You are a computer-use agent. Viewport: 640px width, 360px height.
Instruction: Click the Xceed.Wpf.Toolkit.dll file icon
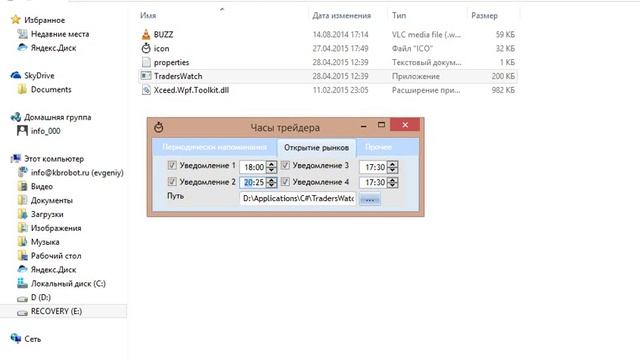click(146, 90)
